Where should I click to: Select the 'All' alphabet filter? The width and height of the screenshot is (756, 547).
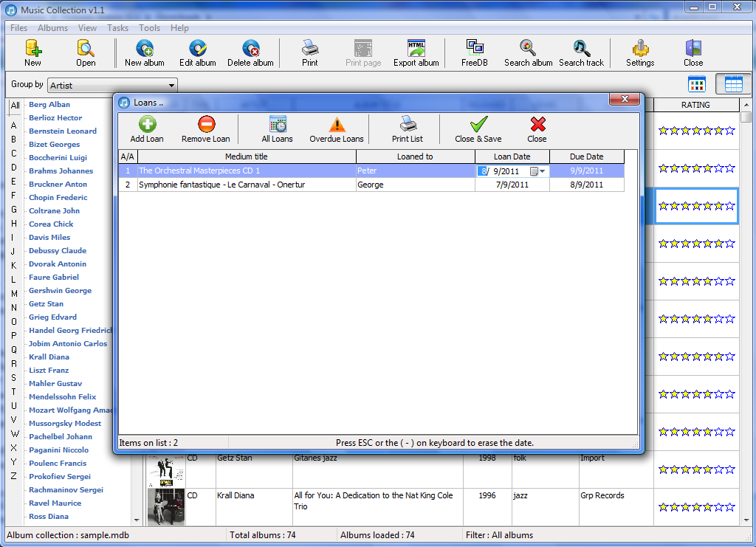(x=15, y=106)
